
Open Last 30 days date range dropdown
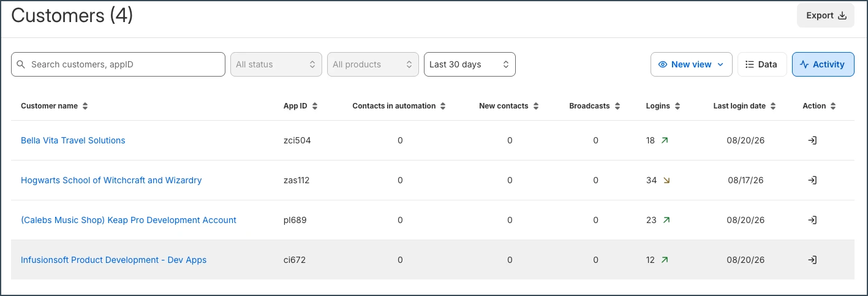click(x=470, y=64)
